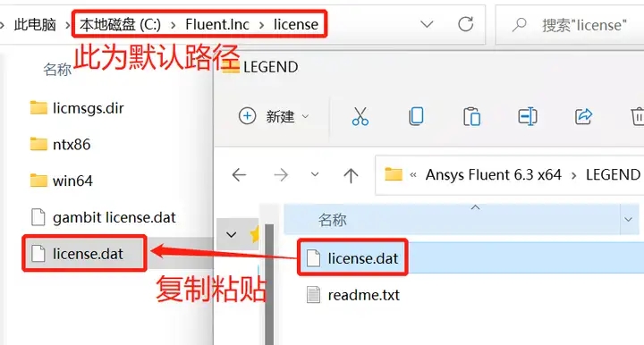The image size is (644, 345).
Task: Click the refresh icon in license window
Action: tap(466, 25)
